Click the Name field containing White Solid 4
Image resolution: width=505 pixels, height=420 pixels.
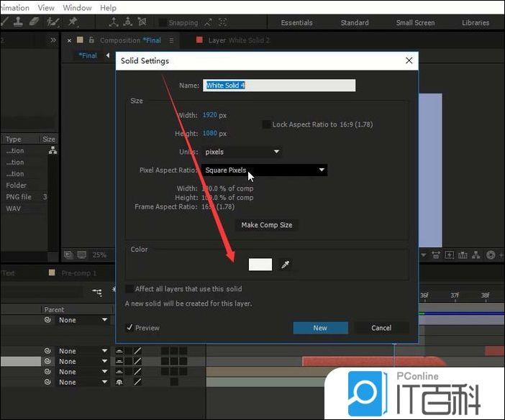pos(279,86)
